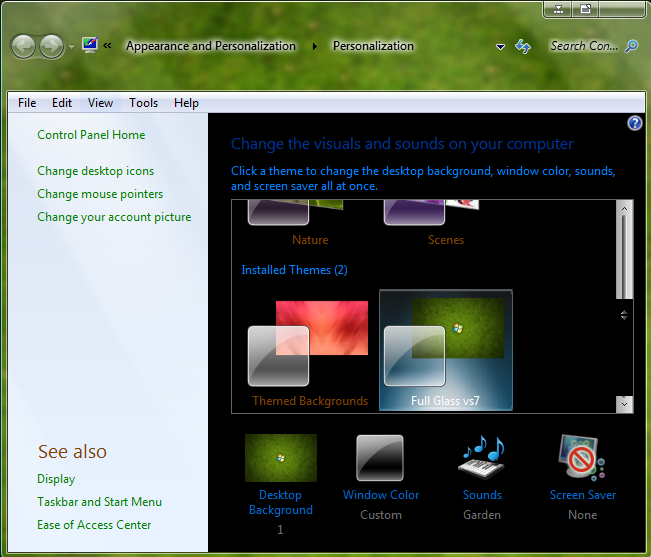Expand the address bar double-chevron

pos(107,45)
